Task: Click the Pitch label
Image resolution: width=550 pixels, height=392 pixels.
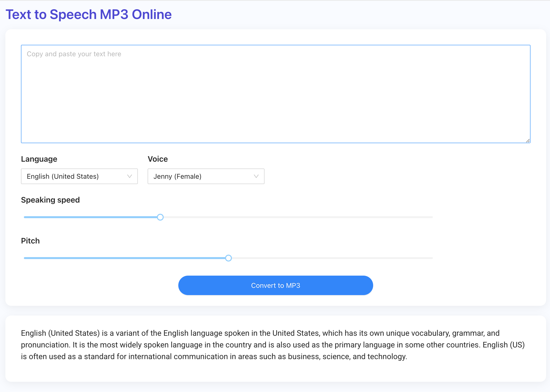Action: pos(30,241)
